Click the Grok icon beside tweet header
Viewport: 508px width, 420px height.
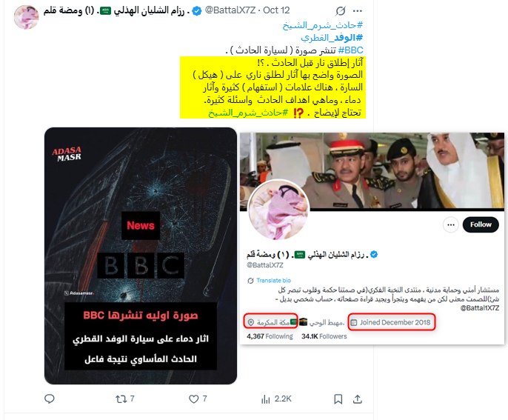pos(340,11)
